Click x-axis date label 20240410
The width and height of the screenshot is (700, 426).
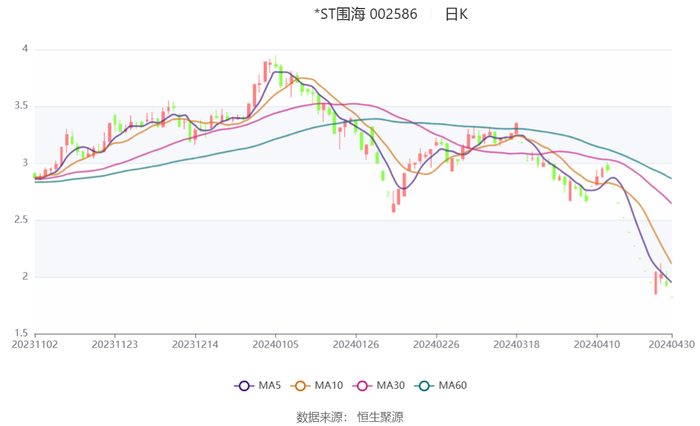click(x=597, y=345)
